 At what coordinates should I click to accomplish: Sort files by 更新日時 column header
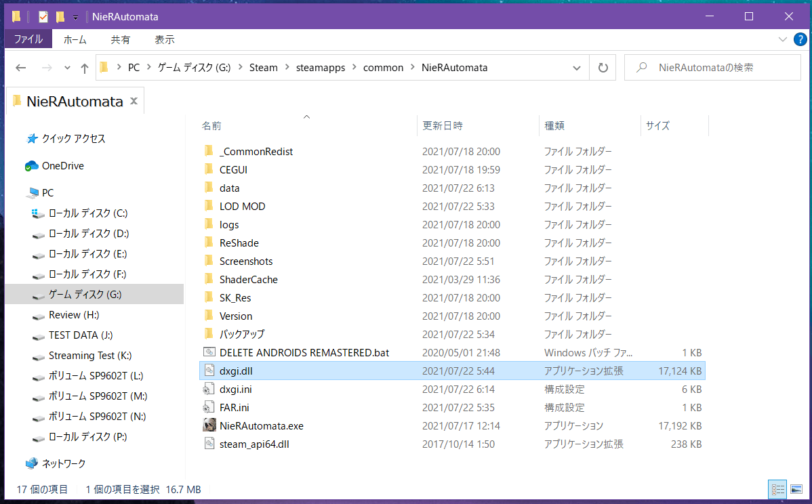443,125
